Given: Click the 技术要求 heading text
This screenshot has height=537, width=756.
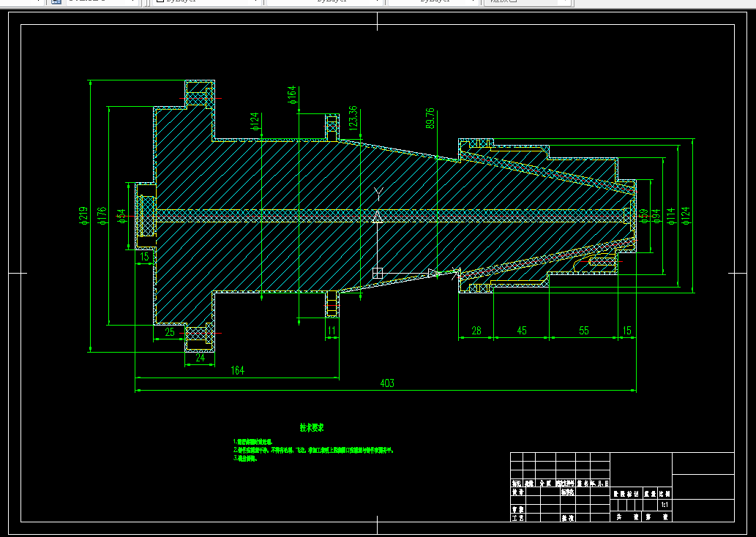Looking at the screenshot, I should click(x=312, y=427).
